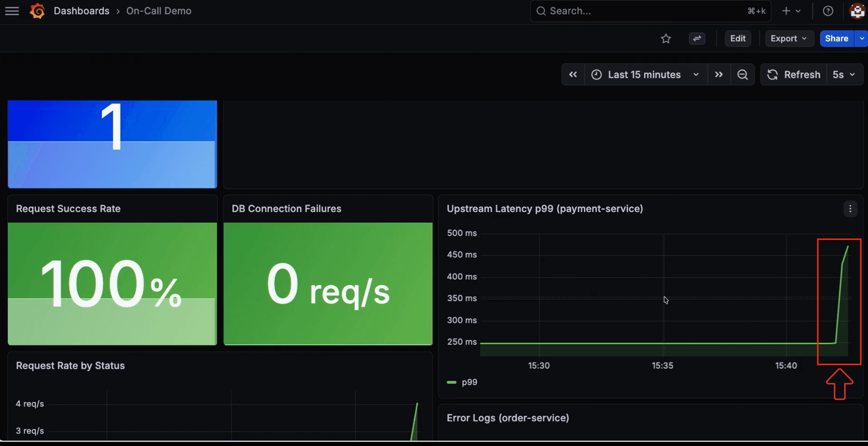
Task: Open the 5s refresh interval dropdown
Action: 845,75
